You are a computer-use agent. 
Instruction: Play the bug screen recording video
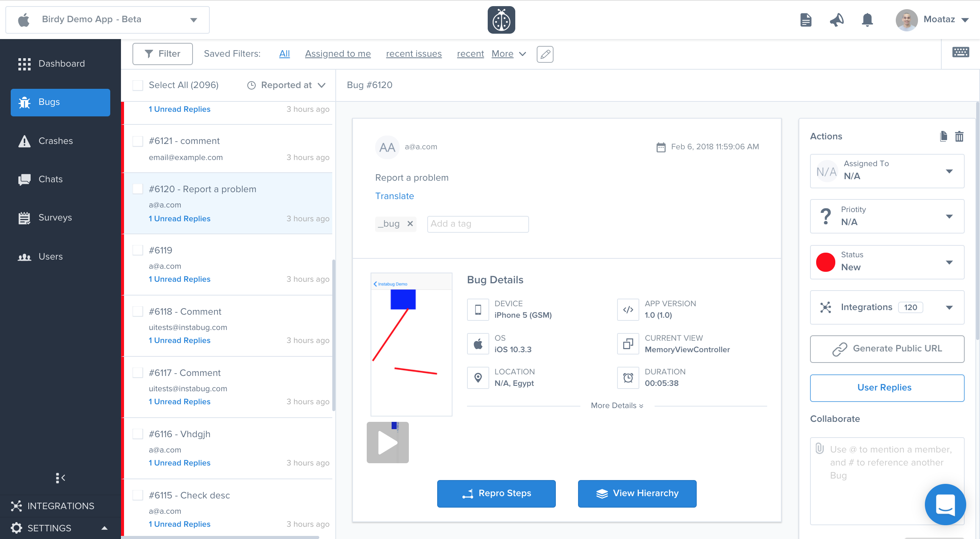(387, 443)
